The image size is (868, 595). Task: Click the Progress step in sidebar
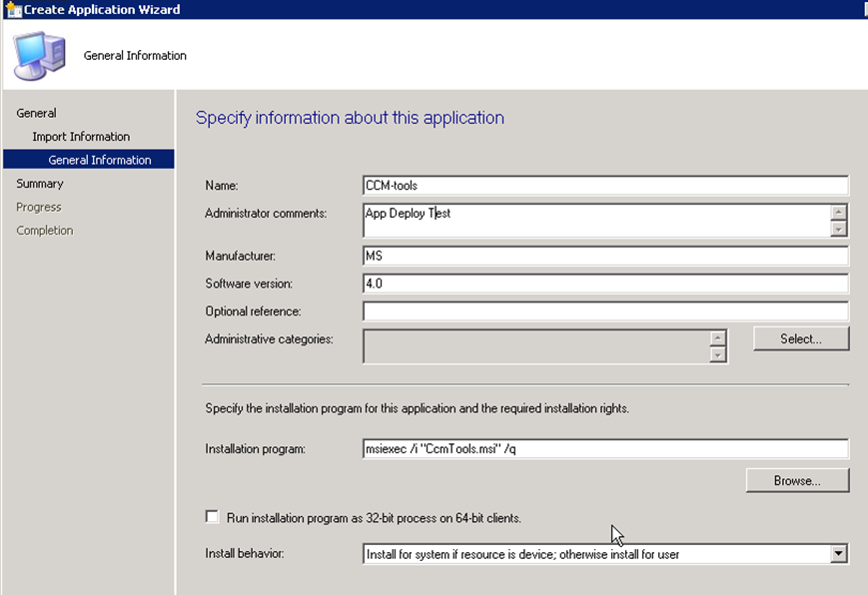(x=39, y=207)
